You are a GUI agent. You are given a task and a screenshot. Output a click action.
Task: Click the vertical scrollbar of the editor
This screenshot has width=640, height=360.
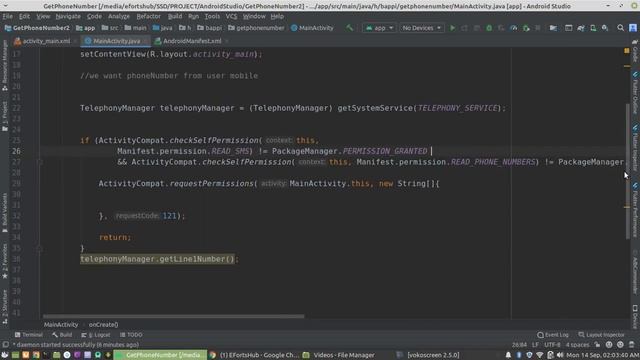pyautogui.click(x=627, y=171)
